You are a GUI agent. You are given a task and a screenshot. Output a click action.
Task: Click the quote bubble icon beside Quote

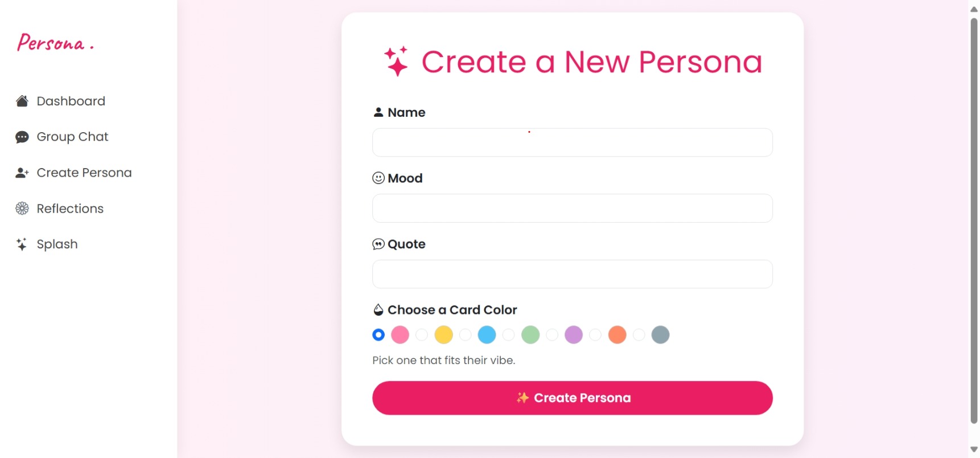click(x=378, y=244)
